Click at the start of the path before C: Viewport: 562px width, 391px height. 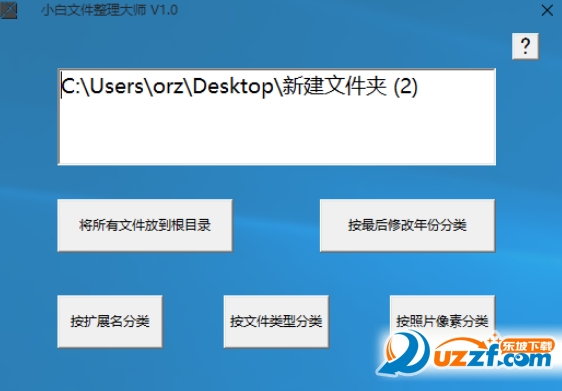pos(61,87)
